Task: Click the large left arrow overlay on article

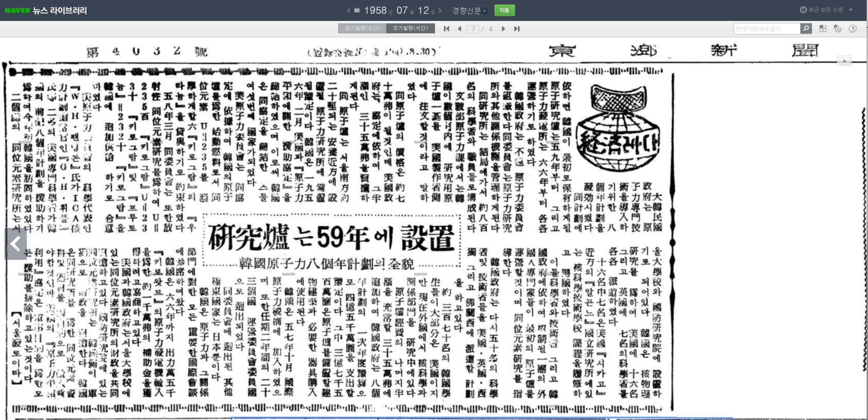Action: [15, 244]
